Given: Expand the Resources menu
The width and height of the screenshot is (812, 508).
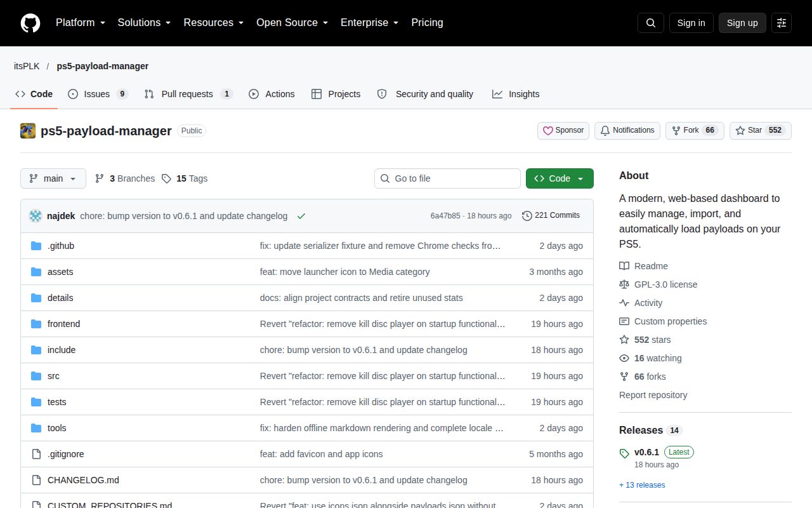Looking at the screenshot, I should [214, 22].
